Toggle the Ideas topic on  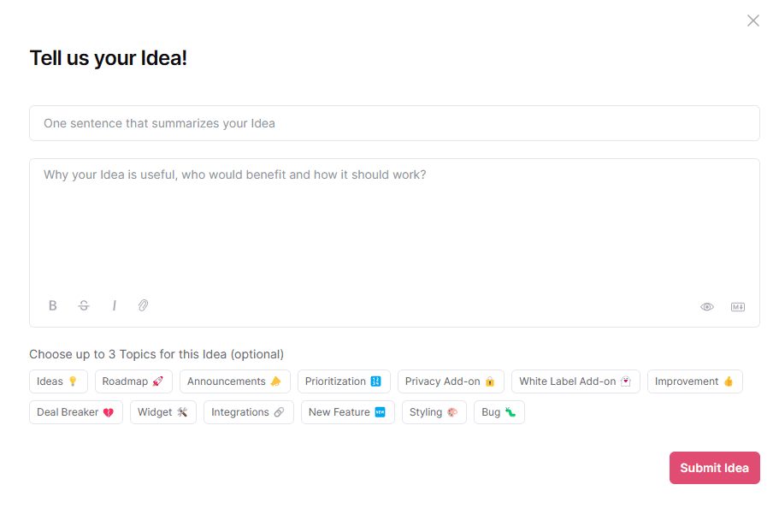pyautogui.click(x=58, y=381)
